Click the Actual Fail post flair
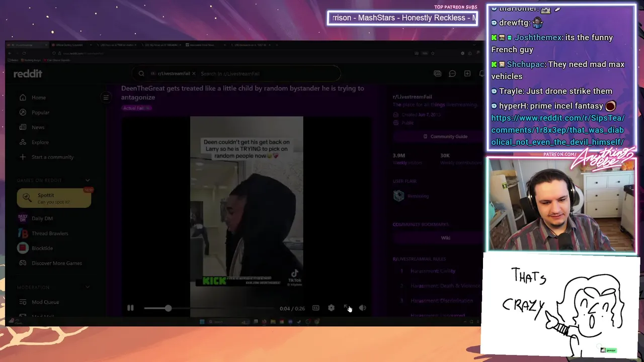The height and width of the screenshot is (362, 644). (136, 108)
